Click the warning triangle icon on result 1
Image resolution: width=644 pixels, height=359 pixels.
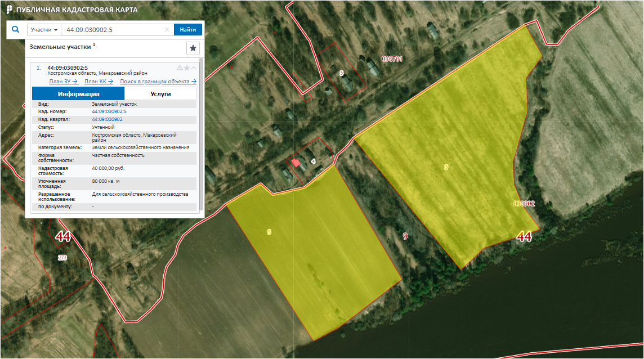point(180,68)
